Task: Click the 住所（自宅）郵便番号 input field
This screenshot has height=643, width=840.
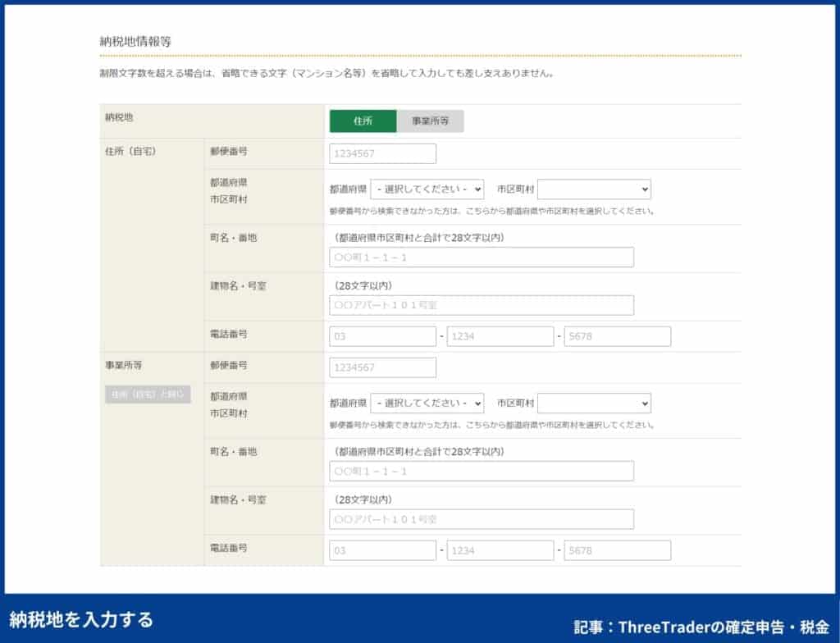Action: point(382,154)
